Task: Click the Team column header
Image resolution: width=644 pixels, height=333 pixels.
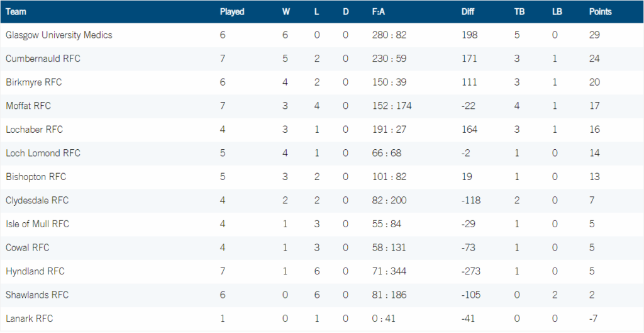Action: tap(16, 12)
